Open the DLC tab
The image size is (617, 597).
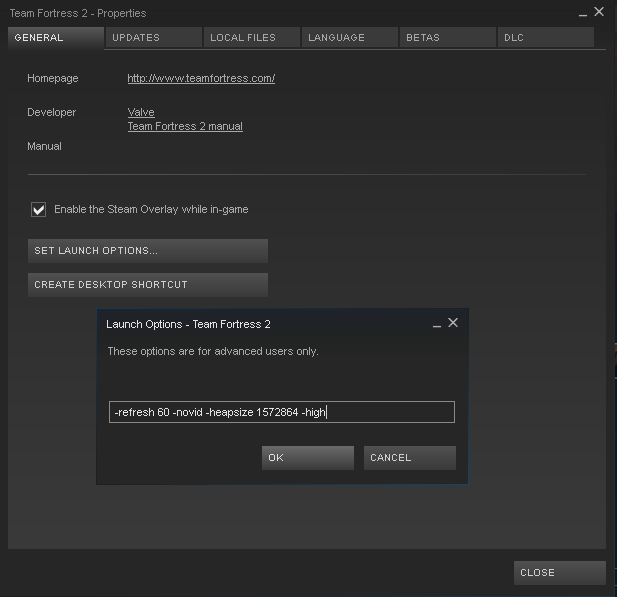click(546, 38)
